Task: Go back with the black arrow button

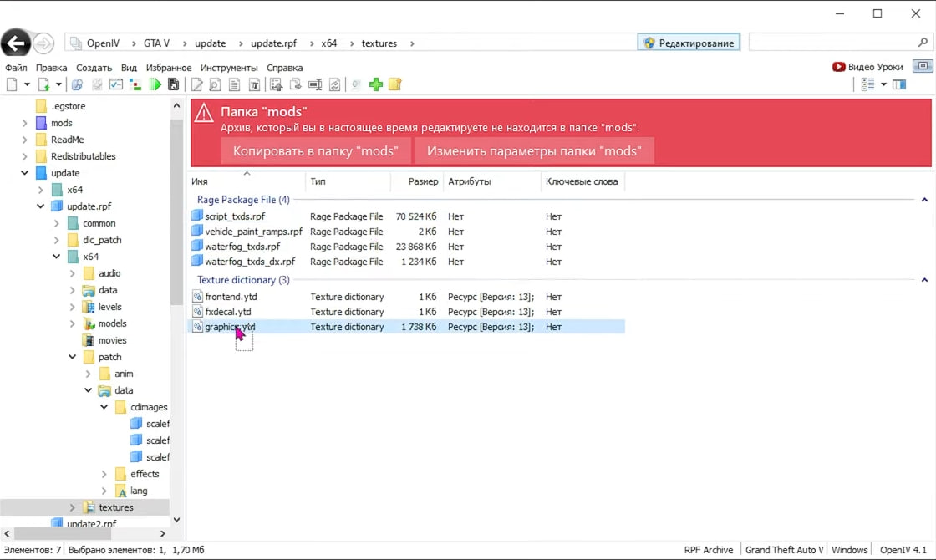Action: [16, 43]
